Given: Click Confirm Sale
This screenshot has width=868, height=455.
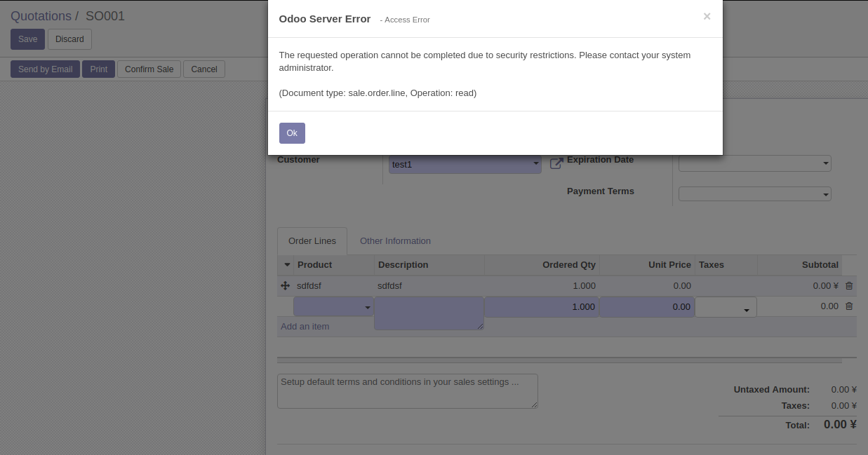Looking at the screenshot, I should click(149, 69).
